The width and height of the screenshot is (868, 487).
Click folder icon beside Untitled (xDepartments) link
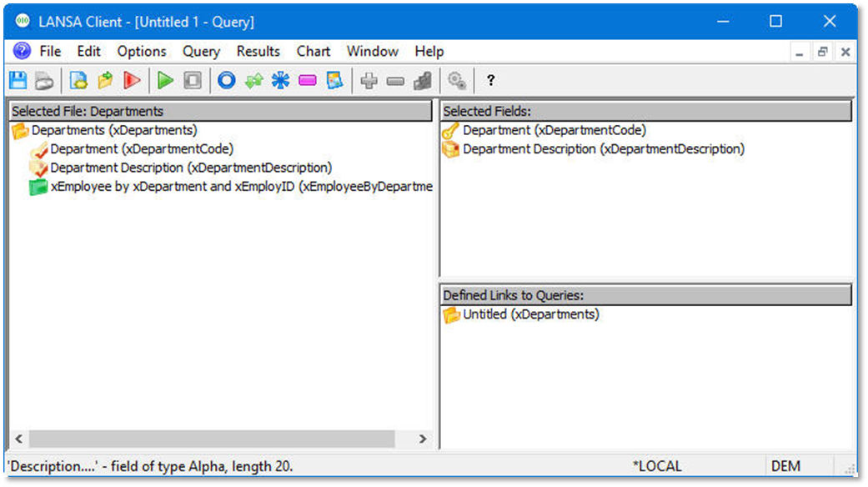[x=451, y=315]
